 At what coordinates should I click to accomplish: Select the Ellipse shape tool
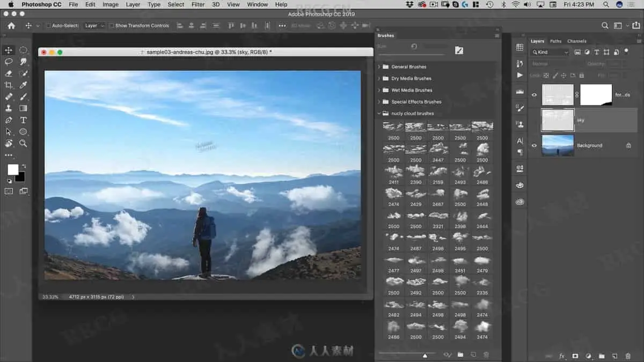click(x=24, y=132)
